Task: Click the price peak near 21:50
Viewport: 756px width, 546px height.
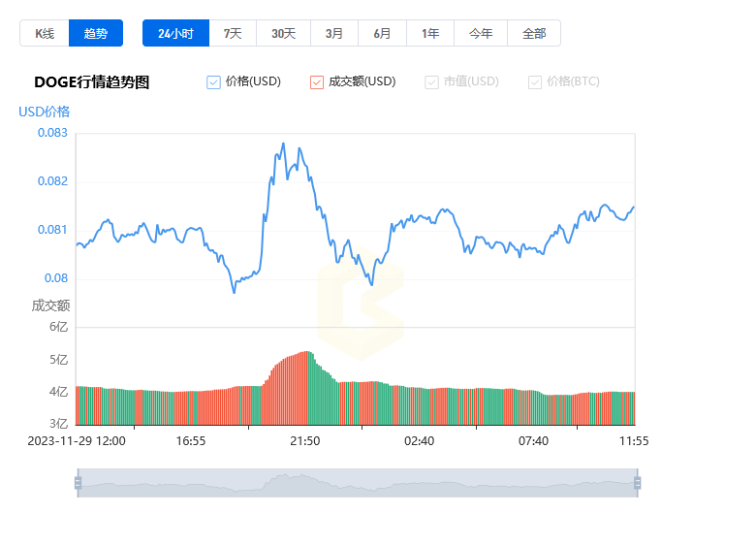Action: point(283,144)
